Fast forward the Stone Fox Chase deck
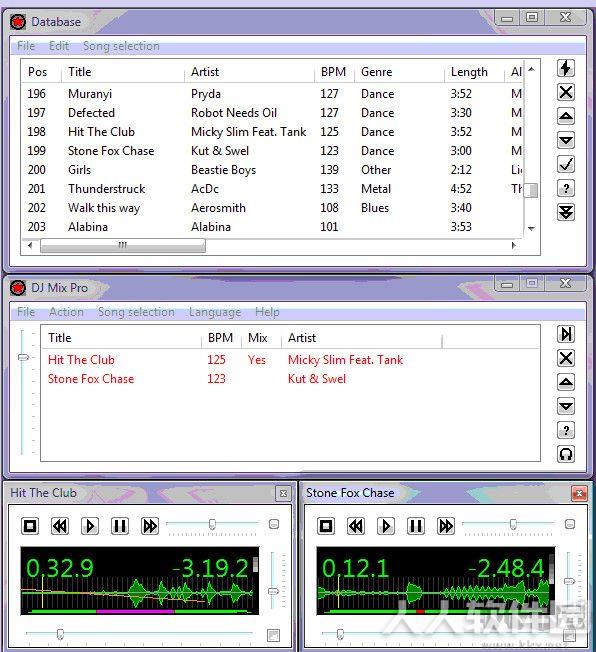 coord(446,526)
